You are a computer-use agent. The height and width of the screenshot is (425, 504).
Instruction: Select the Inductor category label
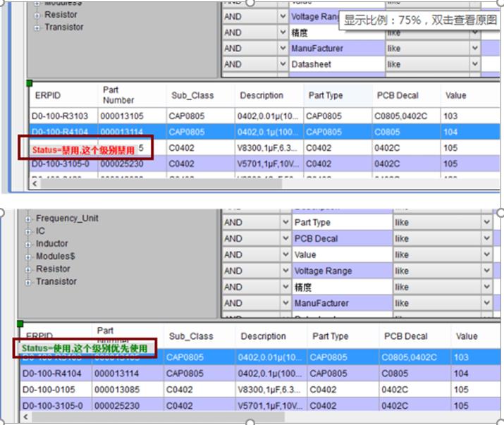pyautogui.click(x=51, y=243)
